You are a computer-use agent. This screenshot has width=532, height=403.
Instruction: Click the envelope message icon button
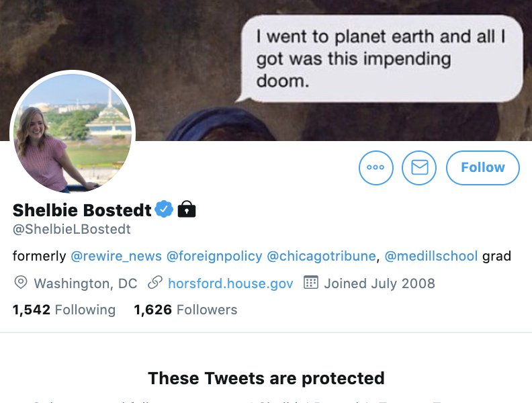click(419, 168)
